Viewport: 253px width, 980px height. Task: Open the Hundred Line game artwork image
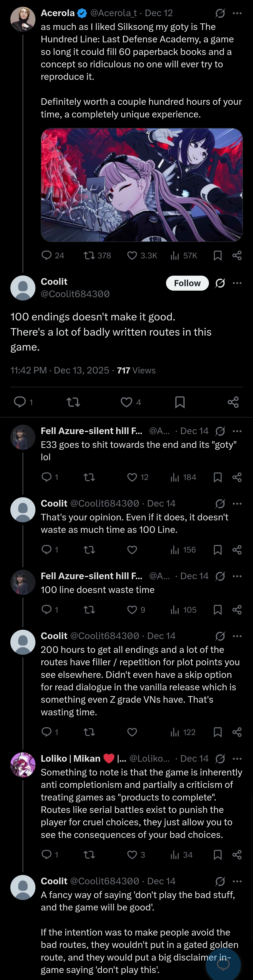142,185
